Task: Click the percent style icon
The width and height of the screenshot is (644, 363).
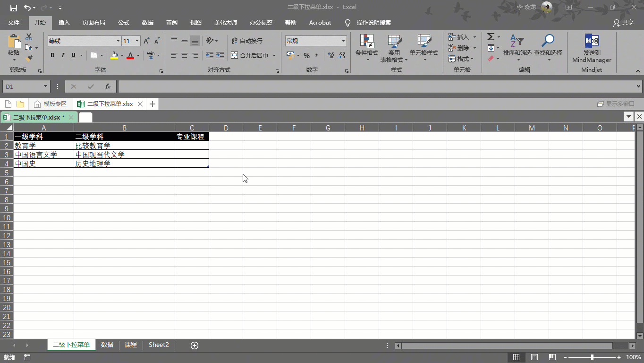Action: click(x=307, y=55)
